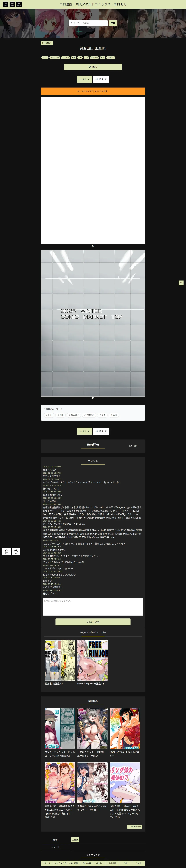186x868 pixels.
Task: Open the 異変出口(国産JK) work thumbnail
Action: (60, 660)
